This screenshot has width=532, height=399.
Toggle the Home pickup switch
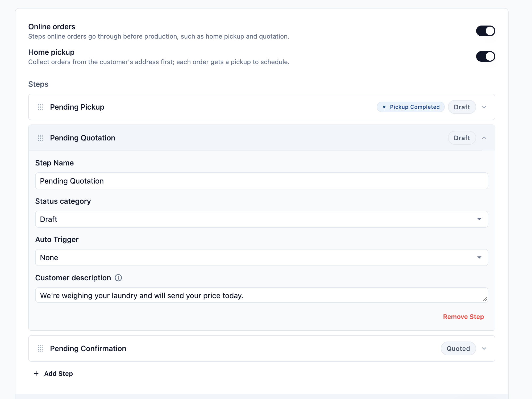pos(485,56)
